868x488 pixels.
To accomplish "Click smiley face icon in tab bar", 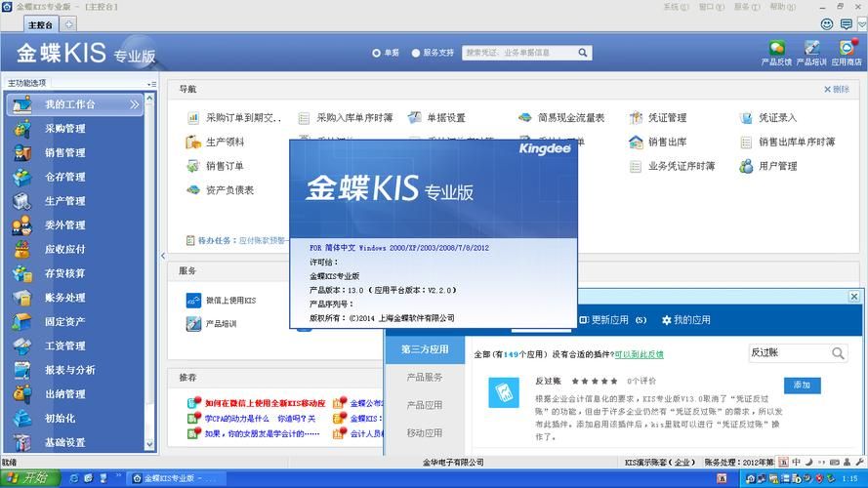I will 826,23.
